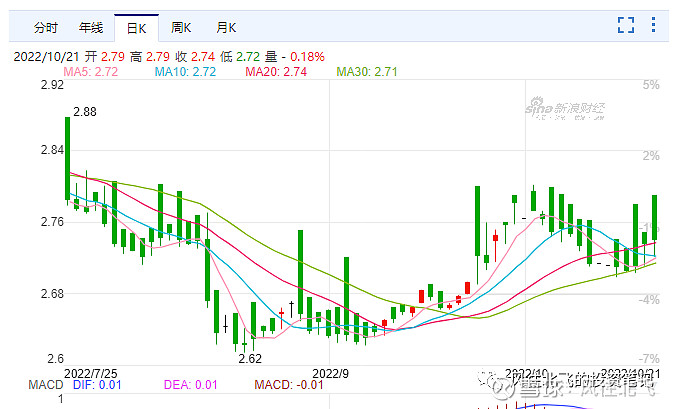Click the 2.92 price axis label
675x409 pixels.
click(52, 85)
